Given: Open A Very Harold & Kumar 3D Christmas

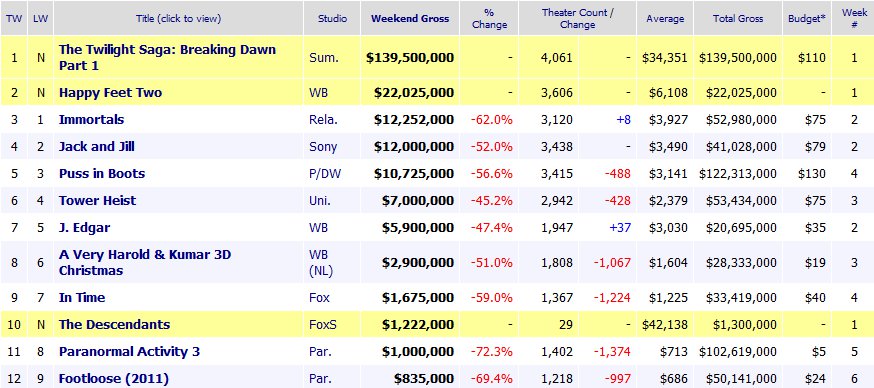Looking at the screenshot, I should pos(144,262).
